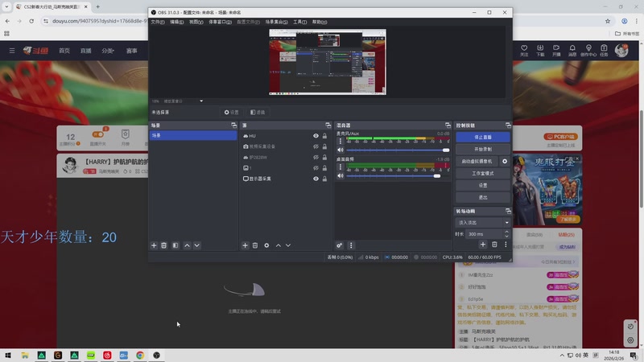Add a new source with the plus icon in the 源 panel
The image size is (644, 362).
pyautogui.click(x=246, y=245)
